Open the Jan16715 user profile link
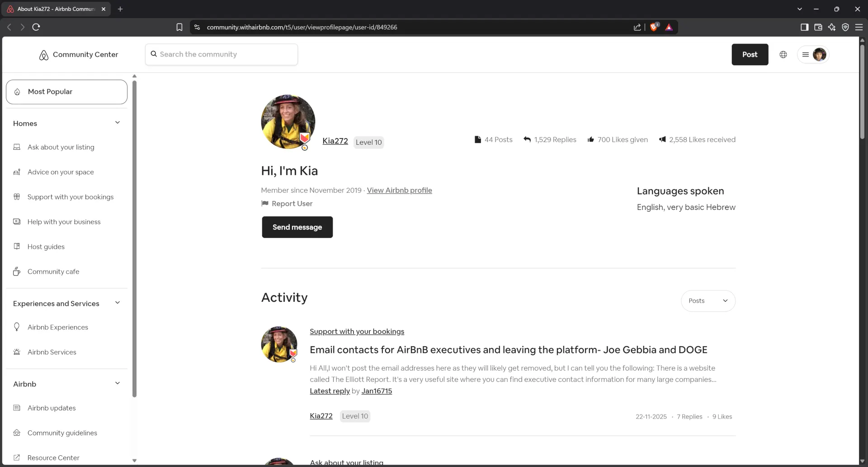The width and height of the screenshot is (868, 467). [x=377, y=391]
